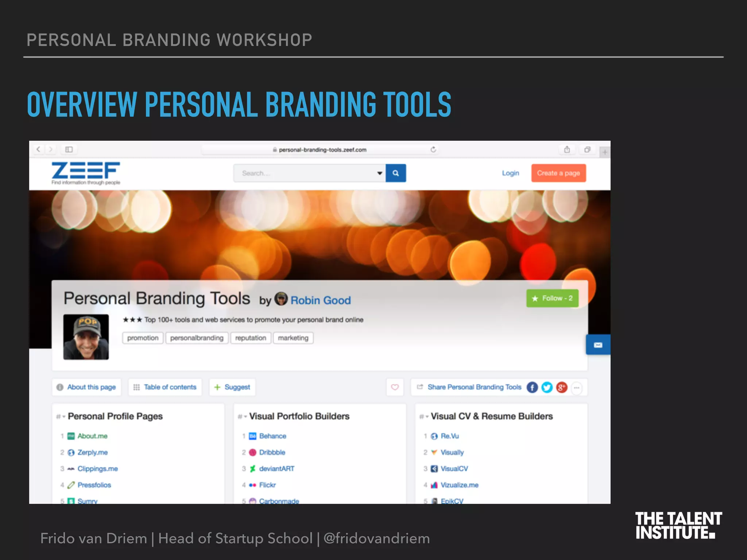Image resolution: width=747 pixels, height=560 pixels.
Task: Click the Suggest button
Action: 232,387
